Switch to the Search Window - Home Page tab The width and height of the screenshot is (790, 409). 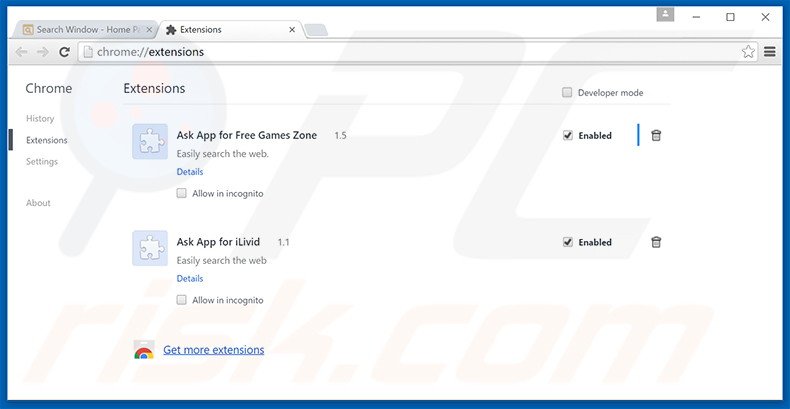coord(86,30)
